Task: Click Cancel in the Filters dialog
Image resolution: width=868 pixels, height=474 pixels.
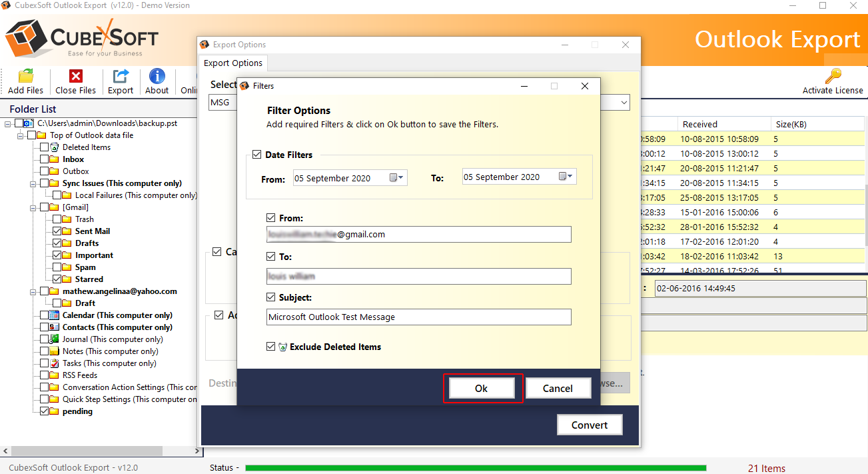Action: coord(558,388)
